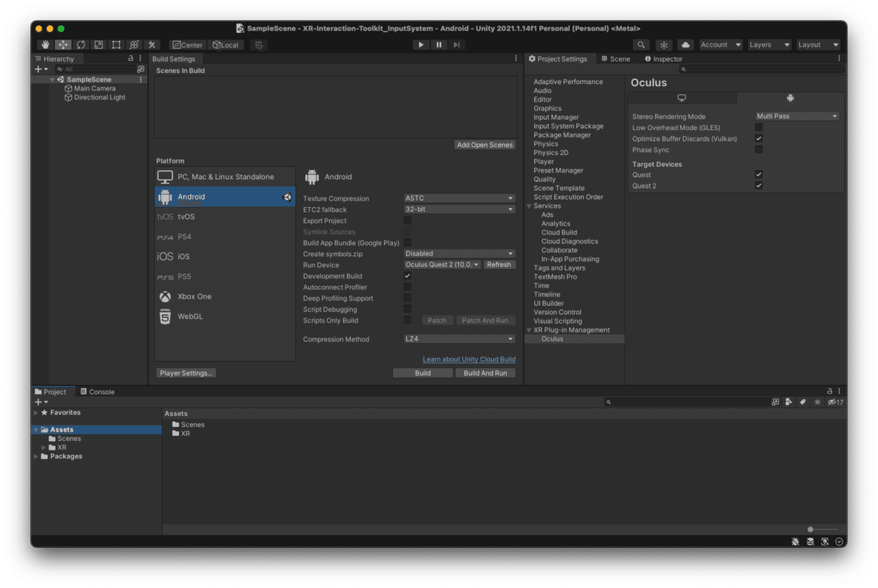
Task: Click the Pause button
Action: point(439,45)
